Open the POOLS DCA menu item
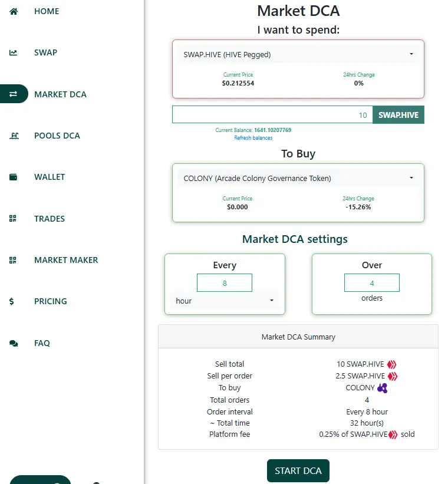Screen dimensions: 448x484 click(x=57, y=136)
